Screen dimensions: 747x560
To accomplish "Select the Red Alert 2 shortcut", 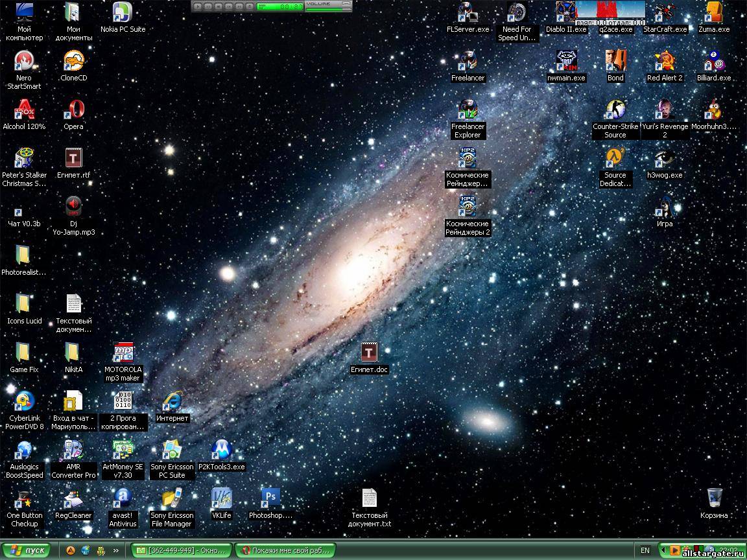I will click(665, 61).
